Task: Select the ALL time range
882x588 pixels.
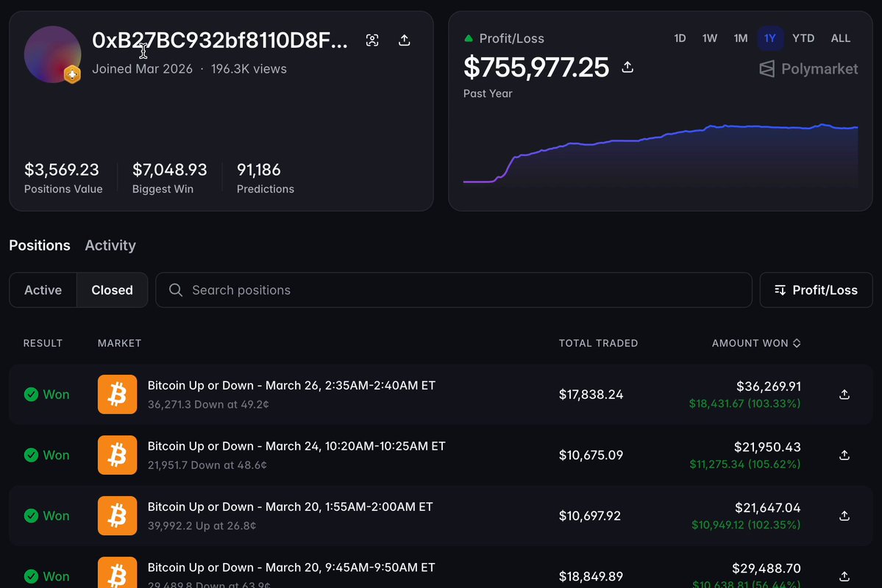Action: (840, 38)
